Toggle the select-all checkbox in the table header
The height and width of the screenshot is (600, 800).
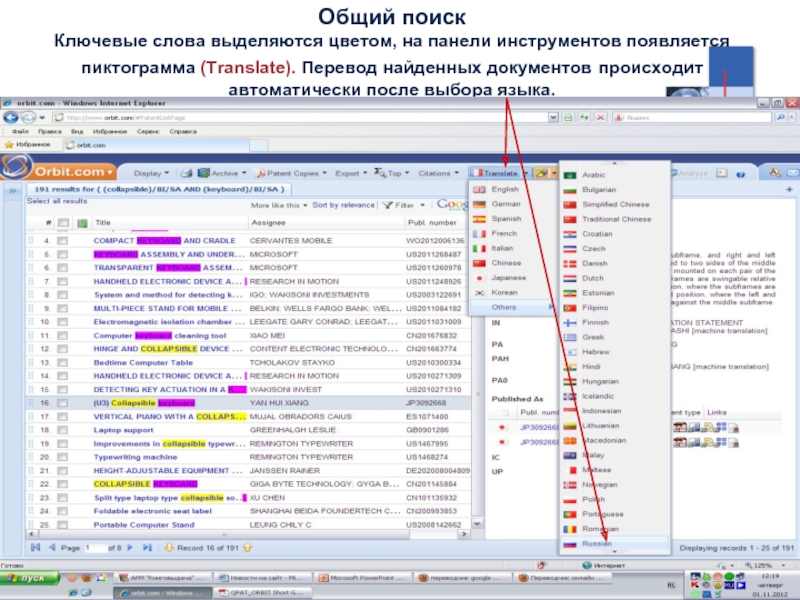(x=63, y=223)
